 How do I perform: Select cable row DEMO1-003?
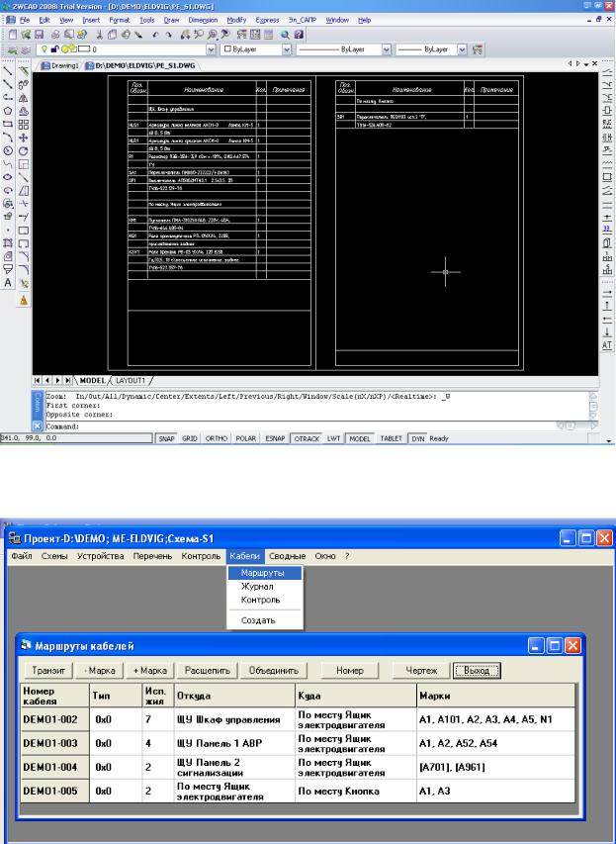click(50, 742)
